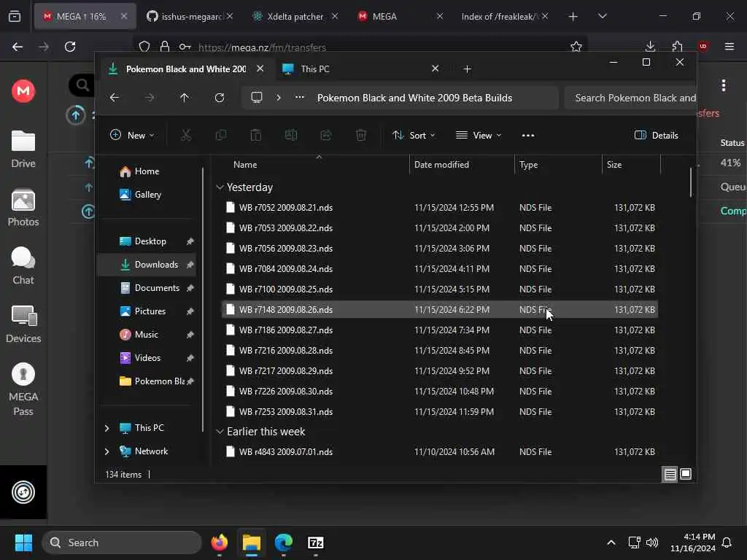Screen dimensions: 747x560
Task: Open MEGA Pass in sidebar
Action: pyautogui.click(x=23, y=389)
